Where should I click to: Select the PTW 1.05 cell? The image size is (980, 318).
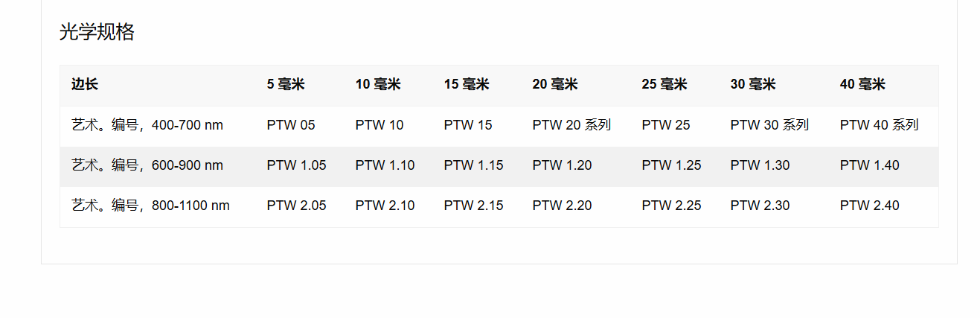coord(297,165)
